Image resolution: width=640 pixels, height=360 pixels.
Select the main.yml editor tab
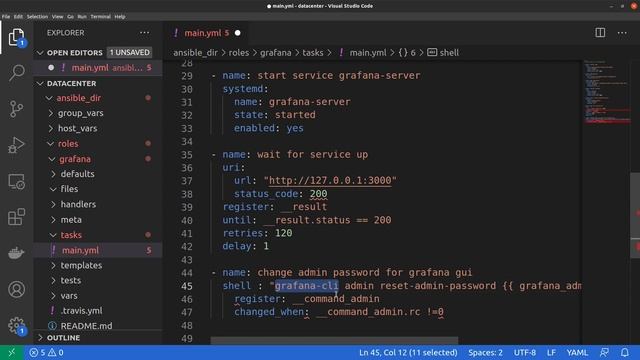[x=206, y=33]
